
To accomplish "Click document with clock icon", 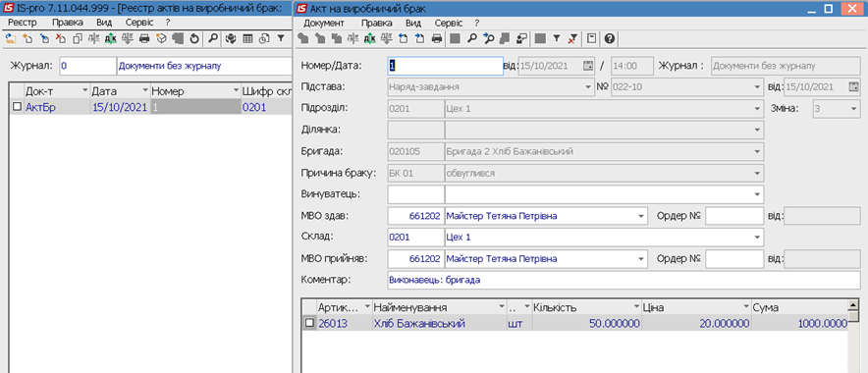I will pos(264,38).
